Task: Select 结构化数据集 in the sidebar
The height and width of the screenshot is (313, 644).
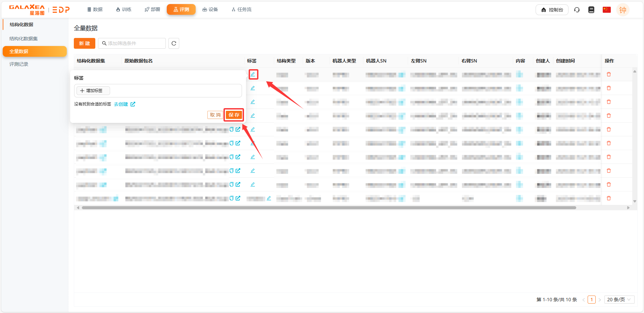Action: [x=23, y=39]
